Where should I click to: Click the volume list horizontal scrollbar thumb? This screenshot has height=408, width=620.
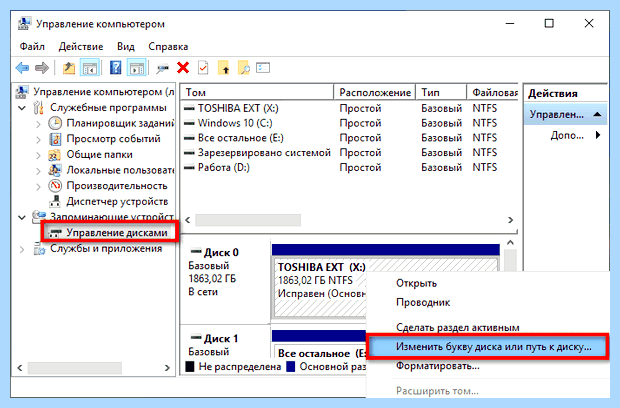pos(248,220)
